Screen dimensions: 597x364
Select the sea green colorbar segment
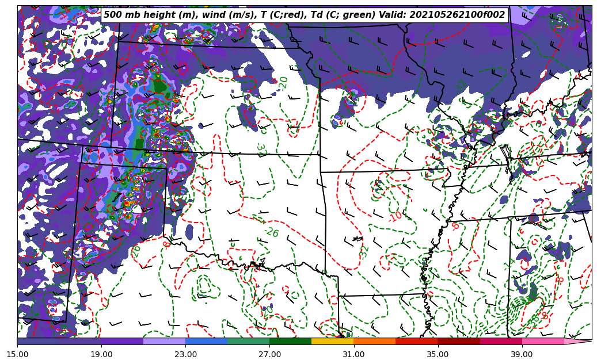pyautogui.click(x=248, y=341)
